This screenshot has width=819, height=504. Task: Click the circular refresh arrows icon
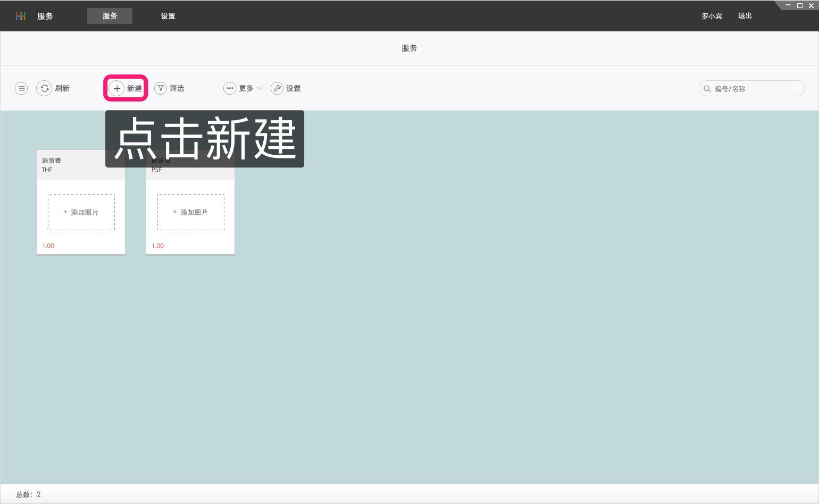click(44, 88)
